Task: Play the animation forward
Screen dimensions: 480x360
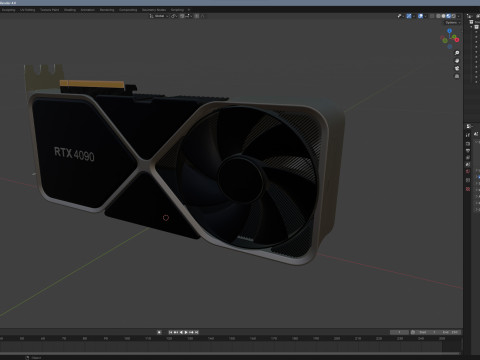Action: click(x=186, y=332)
